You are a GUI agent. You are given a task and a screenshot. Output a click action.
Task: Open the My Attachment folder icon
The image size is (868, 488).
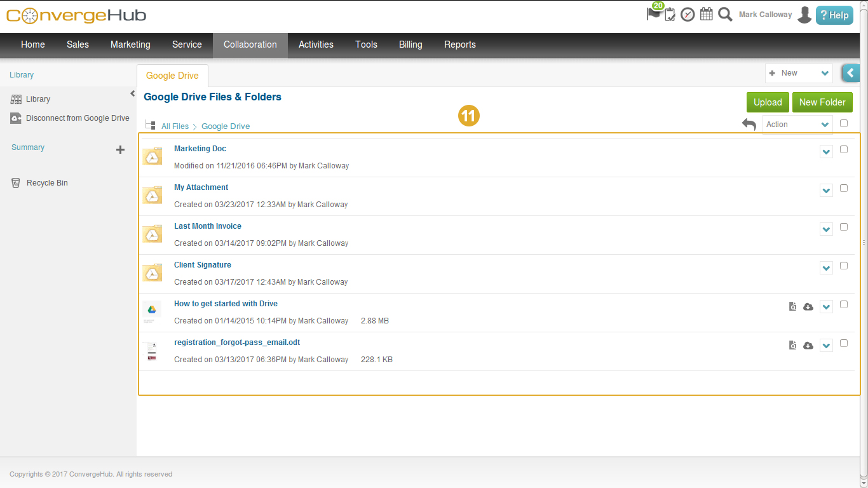point(153,195)
